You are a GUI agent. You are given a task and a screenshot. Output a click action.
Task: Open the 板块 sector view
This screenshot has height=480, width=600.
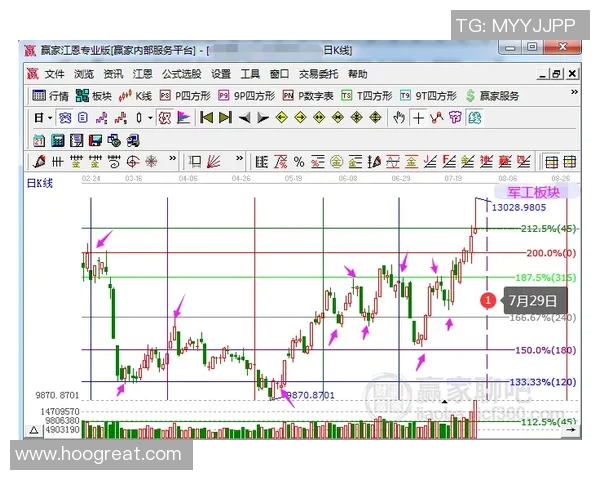(x=94, y=96)
